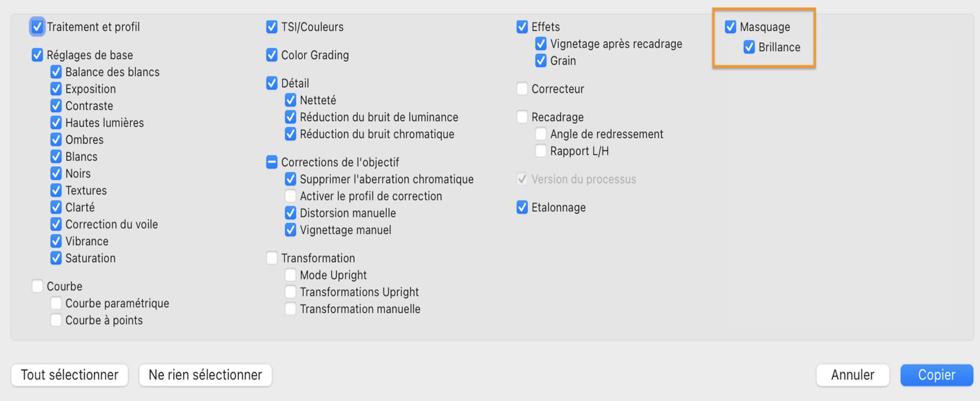The image size is (980, 401).
Task: Enable the Courbe checkbox
Action: click(37, 286)
